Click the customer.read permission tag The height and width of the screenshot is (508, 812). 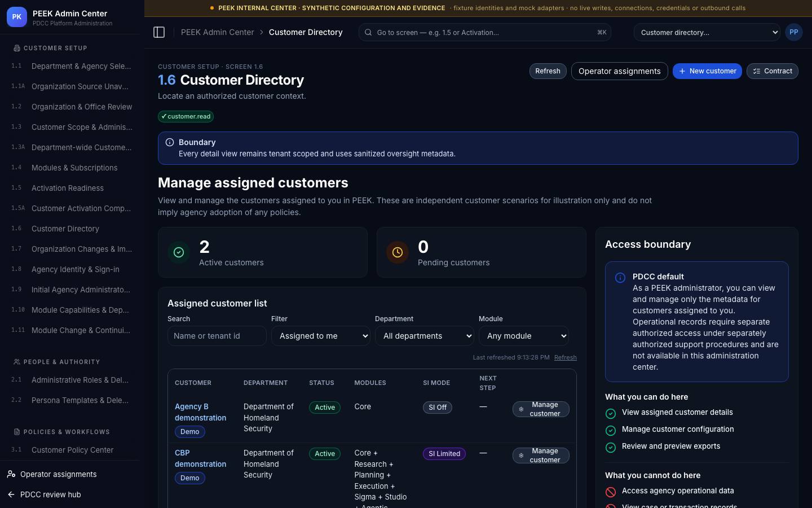pyautogui.click(x=186, y=116)
